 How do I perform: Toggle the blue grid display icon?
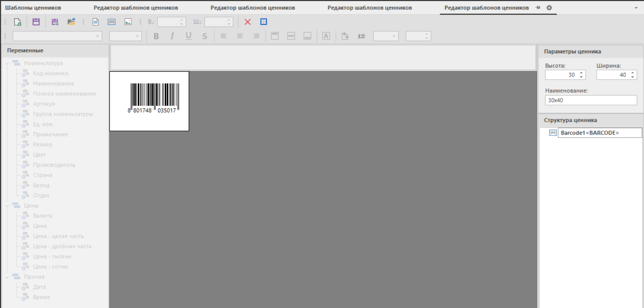click(264, 22)
